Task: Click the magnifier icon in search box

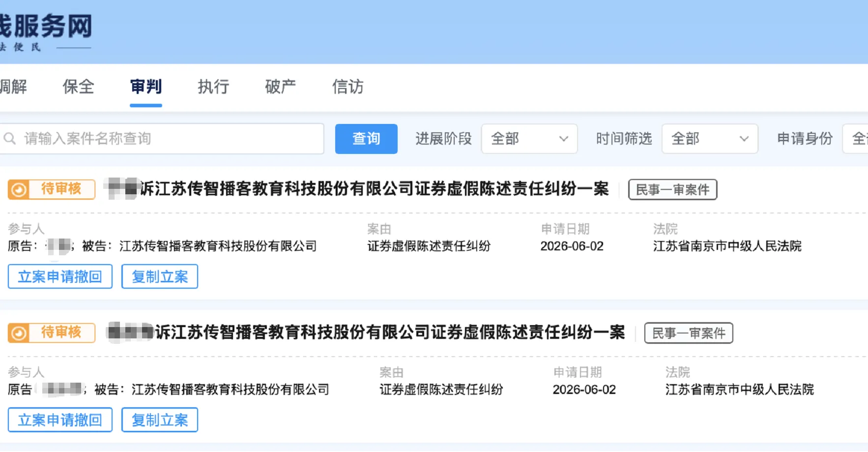Action: pos(10,139)
